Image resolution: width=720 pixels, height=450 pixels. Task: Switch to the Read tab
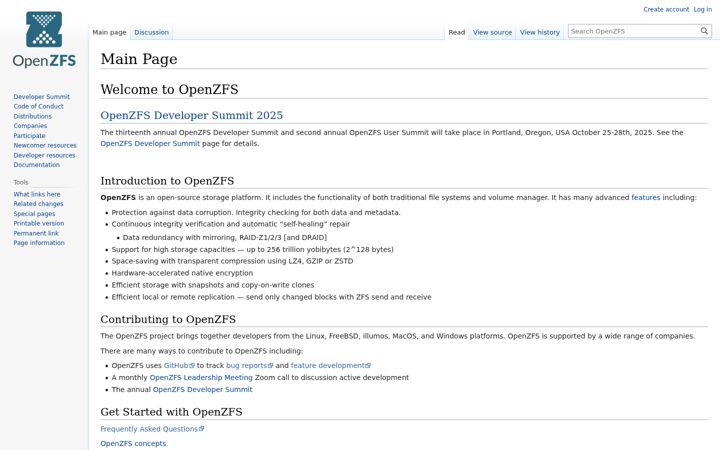[x=456, y=32]
